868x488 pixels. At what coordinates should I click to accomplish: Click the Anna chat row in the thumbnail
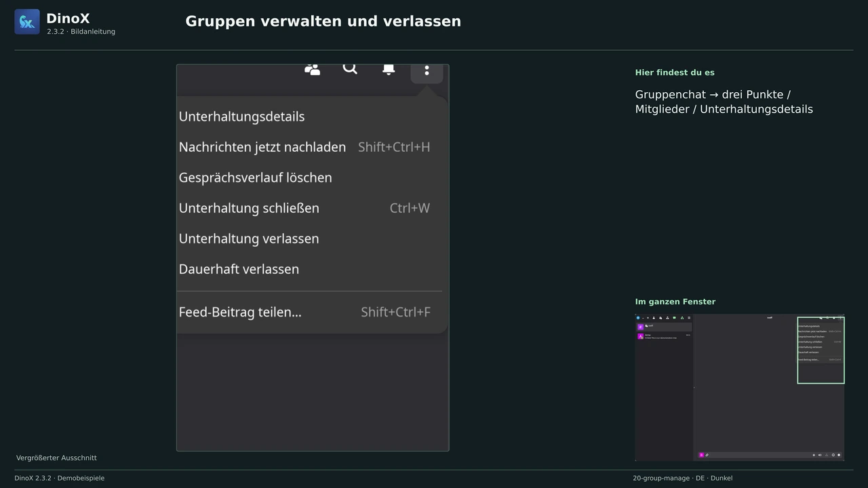[x=664, y=335]
